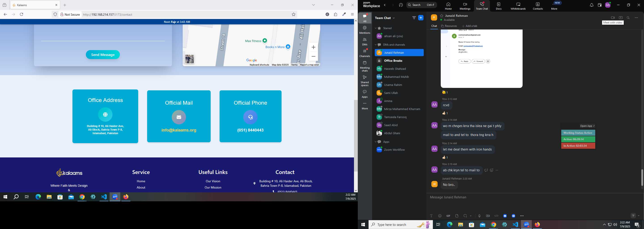Open Visual Studio Code from taskbar
The height and width of the screenshot is (229, 644).
[x=515, y=225]
